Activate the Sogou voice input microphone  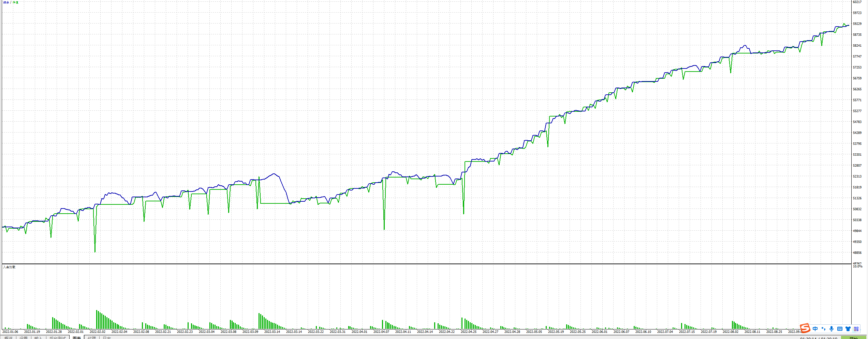pos(832,329)
